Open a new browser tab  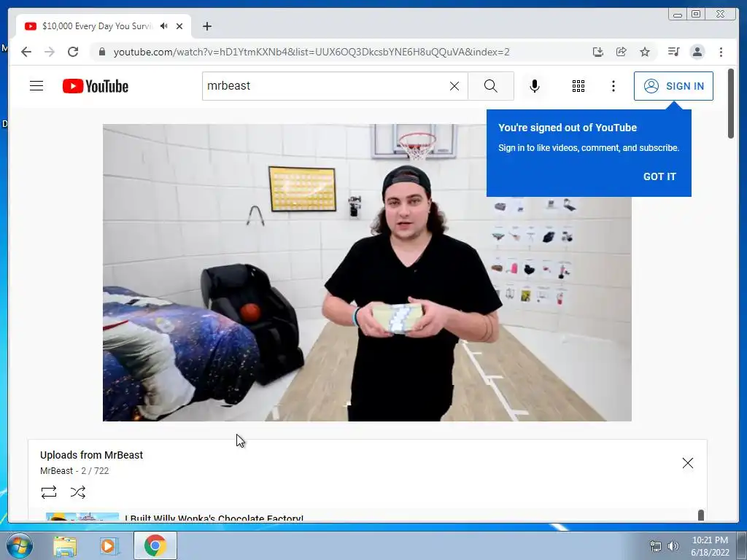point(206,26)
